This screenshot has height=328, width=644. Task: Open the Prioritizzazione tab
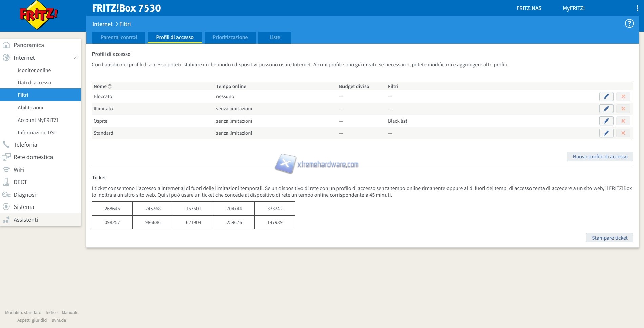[230, 37]
